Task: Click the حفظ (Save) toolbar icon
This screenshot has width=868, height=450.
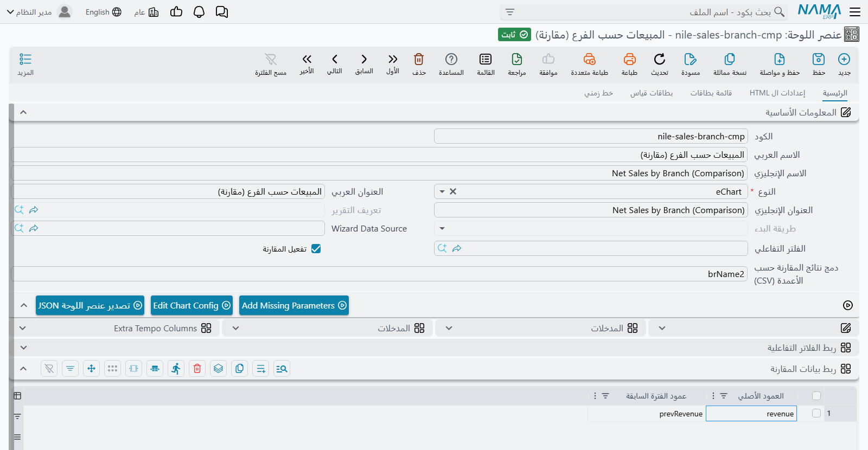Action: [819, 59]
